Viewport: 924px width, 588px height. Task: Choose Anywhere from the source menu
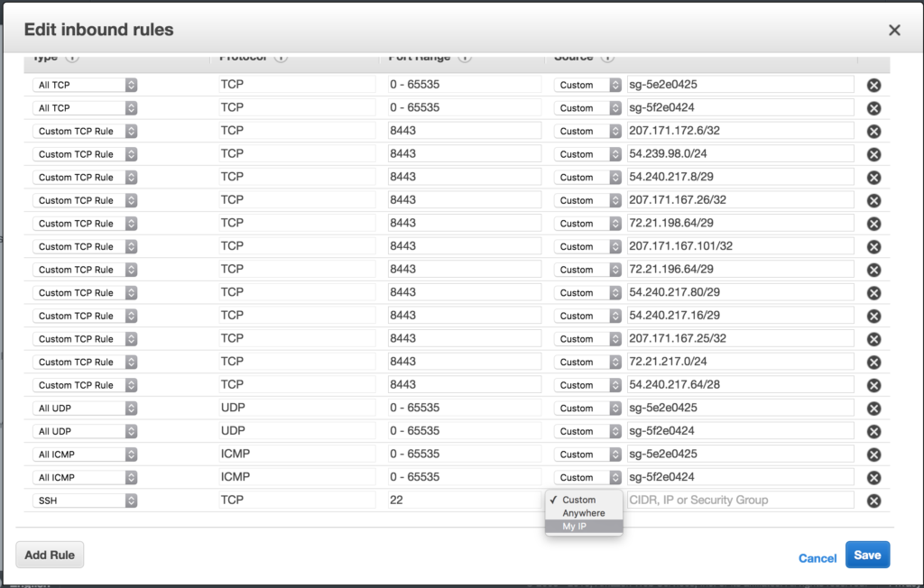[x=584, y=513]
